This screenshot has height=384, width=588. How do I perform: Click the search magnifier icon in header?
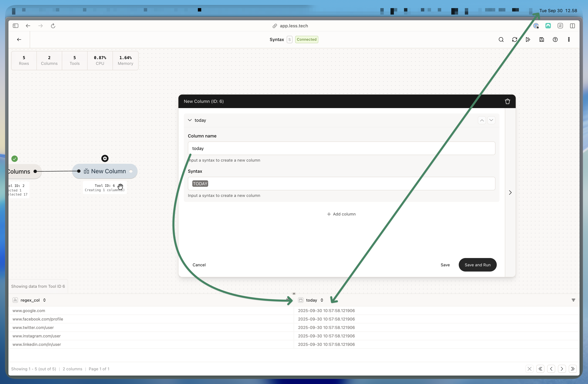(x=501, y=40)
